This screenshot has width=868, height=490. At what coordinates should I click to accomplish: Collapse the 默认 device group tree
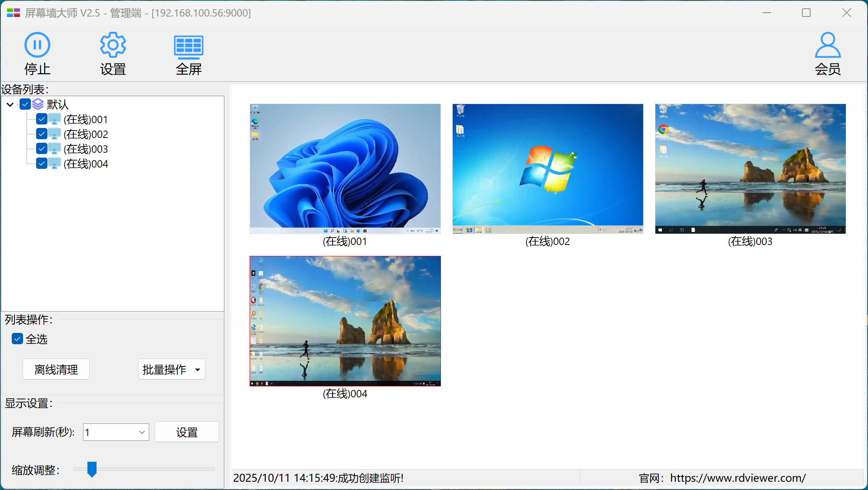(x=10, y=104)
